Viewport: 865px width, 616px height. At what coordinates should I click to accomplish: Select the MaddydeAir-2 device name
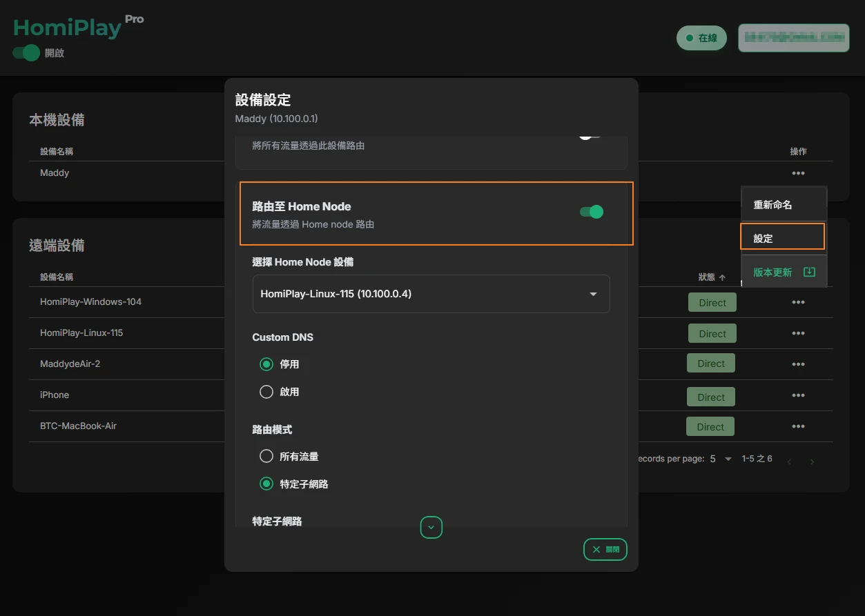[x=70, y=364]
